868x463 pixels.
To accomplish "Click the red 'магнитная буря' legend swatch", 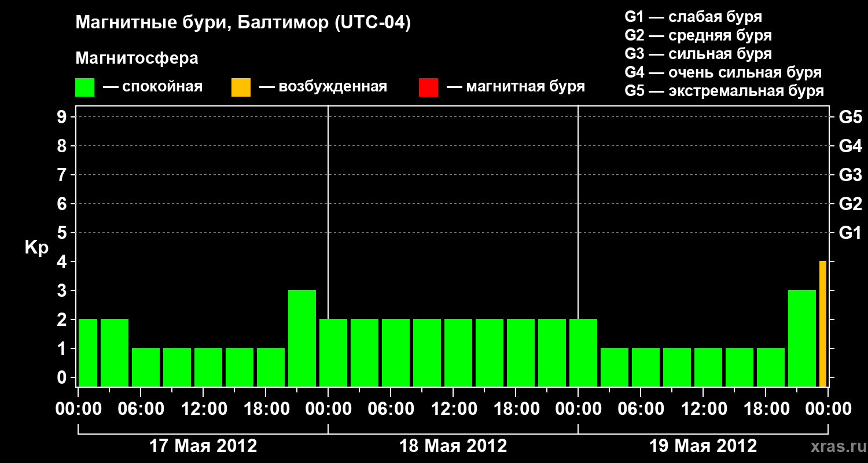I will click(429, 87).
